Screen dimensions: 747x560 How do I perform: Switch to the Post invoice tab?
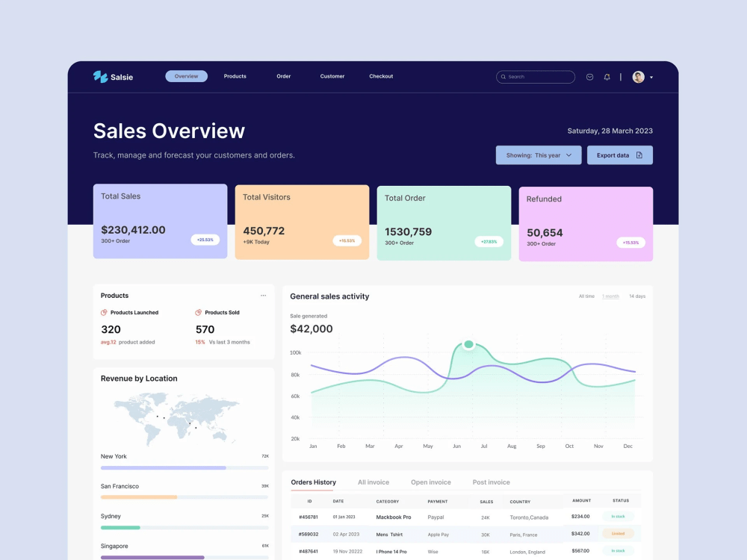coord(492,482)
